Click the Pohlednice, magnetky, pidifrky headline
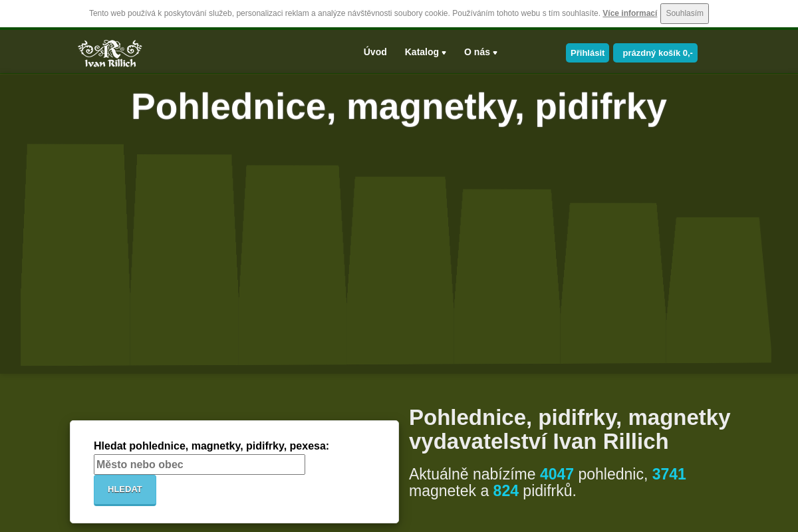 399,106
